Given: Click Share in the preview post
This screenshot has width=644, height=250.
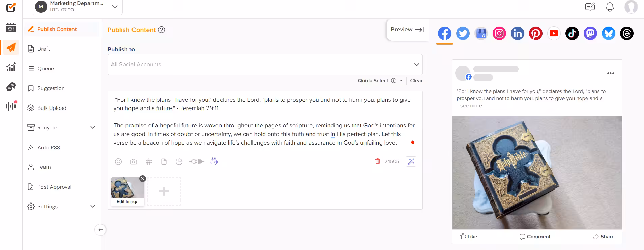Looking at the screenshot, I should coord(604,237).
